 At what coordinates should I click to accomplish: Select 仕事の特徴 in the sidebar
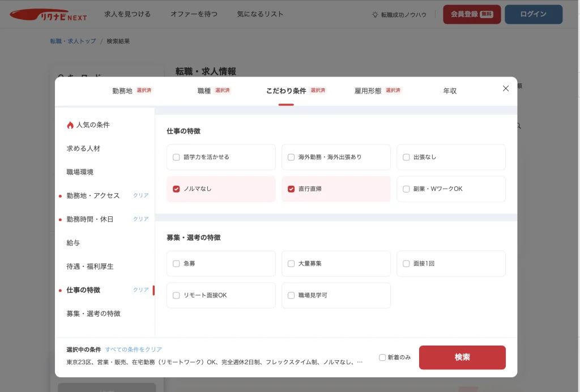point(83,290)
